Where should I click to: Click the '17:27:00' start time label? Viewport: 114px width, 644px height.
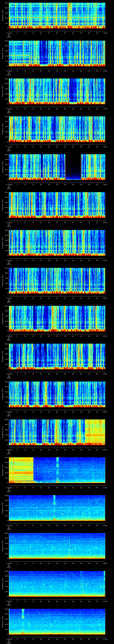(x=9, y=525)
